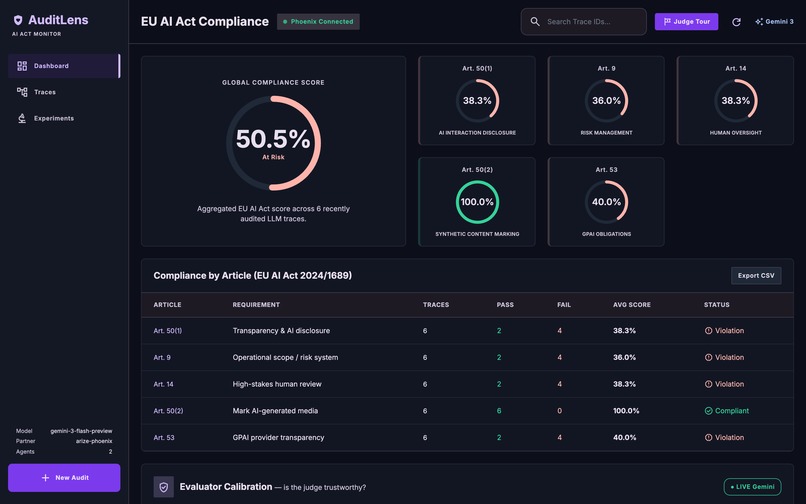Click the 40.0% avg score in Art. 53 row
Screen dimensions: 806x504
pos(624,438)
